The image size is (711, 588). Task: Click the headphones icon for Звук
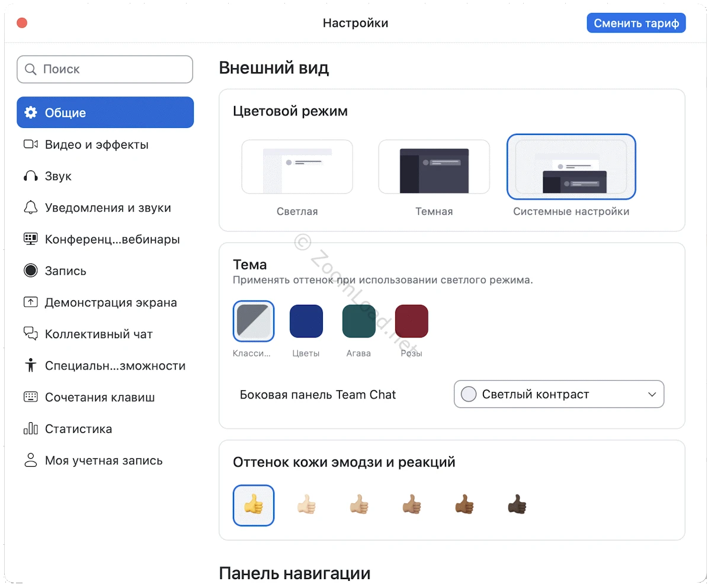[30, 176]
